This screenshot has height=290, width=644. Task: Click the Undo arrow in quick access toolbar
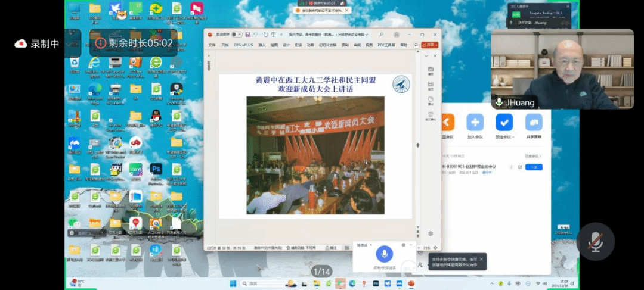tap(256, 35)
